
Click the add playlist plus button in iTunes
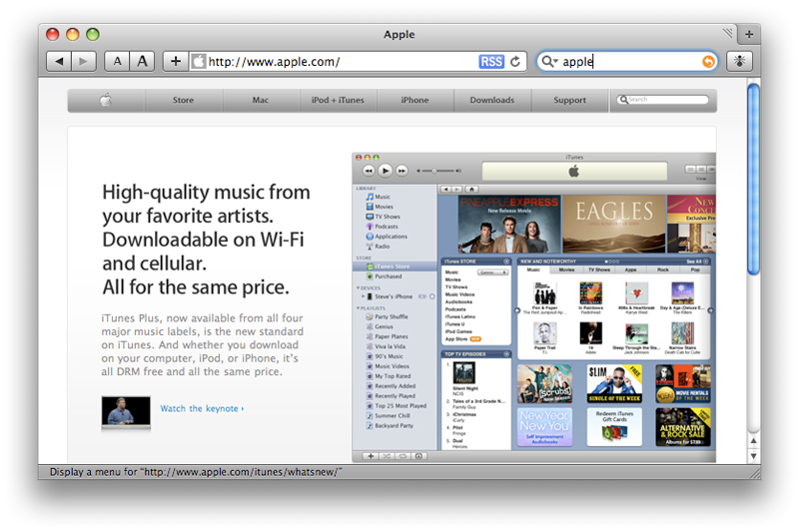click(x=371, y=456)
